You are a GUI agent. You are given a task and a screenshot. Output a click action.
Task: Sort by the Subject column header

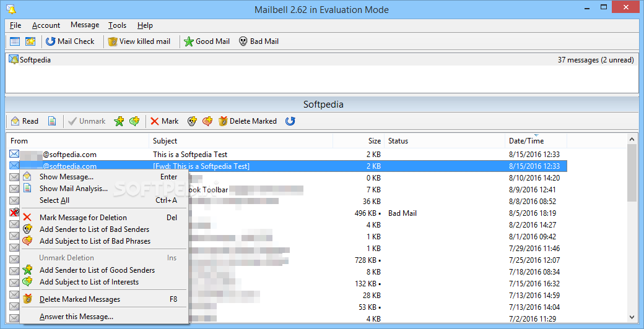tap(241, 141)
